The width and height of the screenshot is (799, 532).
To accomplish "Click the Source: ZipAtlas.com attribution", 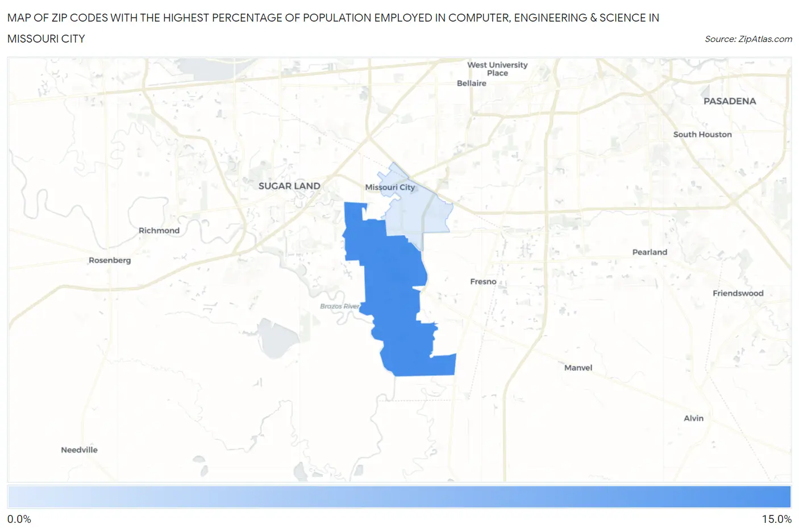I will (748, 39).
